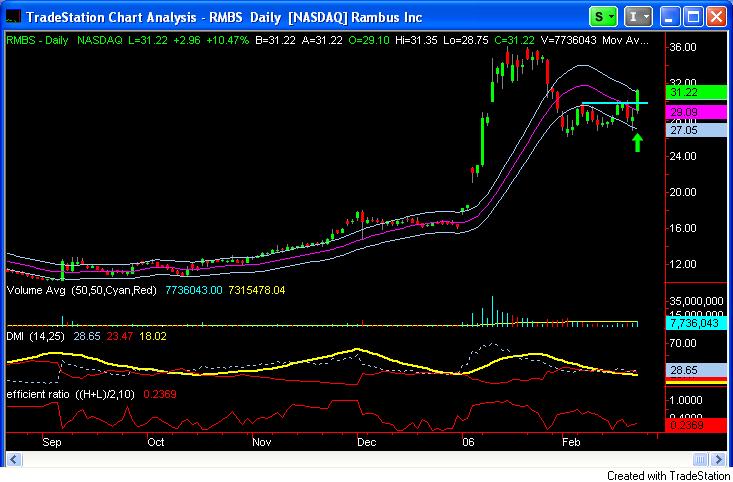Image resolution: width=733 pixels, height=482 pixels.
Task: Click the '+10.47%' percent change value
Action: point(228,40)
